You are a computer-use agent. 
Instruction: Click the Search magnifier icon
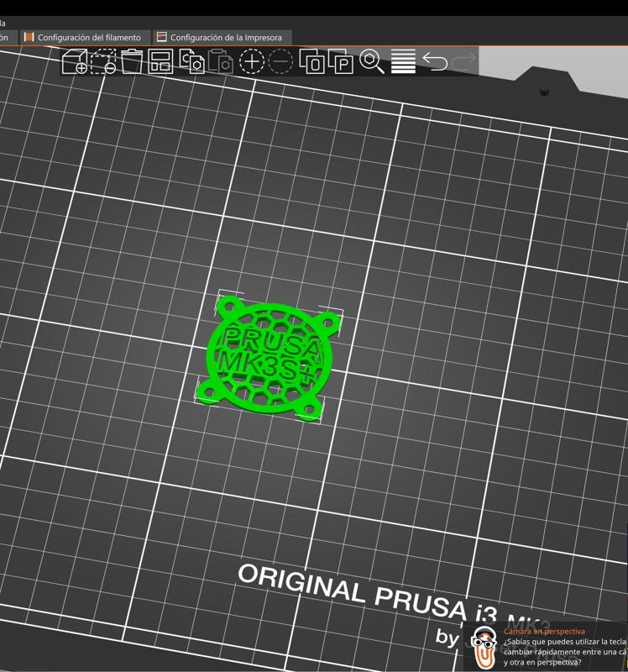[371, 61]
